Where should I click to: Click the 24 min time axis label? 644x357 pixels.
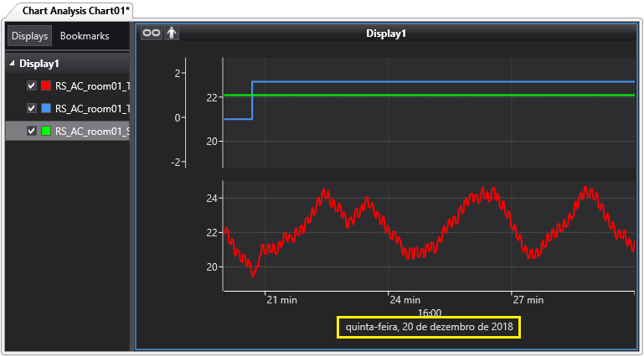(x=404, y=299)
